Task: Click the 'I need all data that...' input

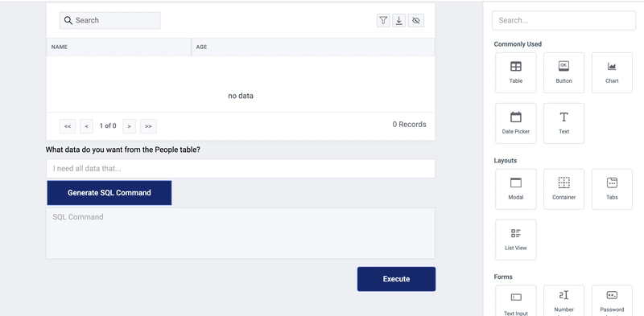Action: [241, 169]
